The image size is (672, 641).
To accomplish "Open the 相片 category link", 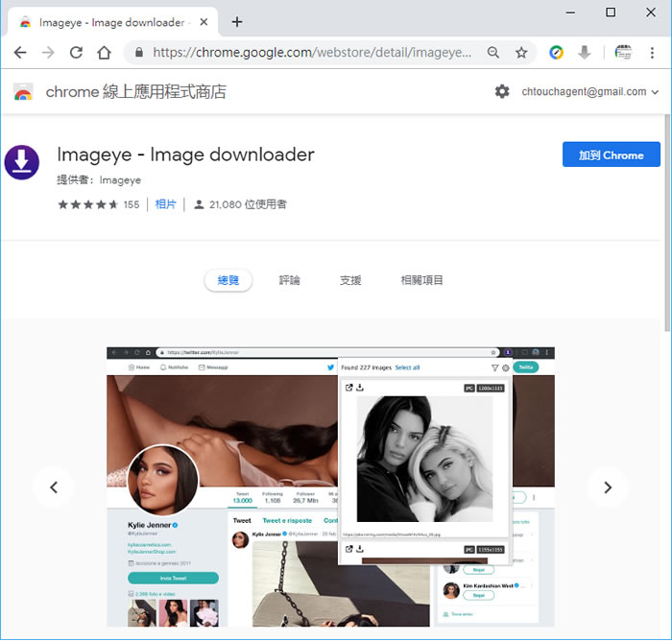I will pyautogui.click(x=166, y=204).
